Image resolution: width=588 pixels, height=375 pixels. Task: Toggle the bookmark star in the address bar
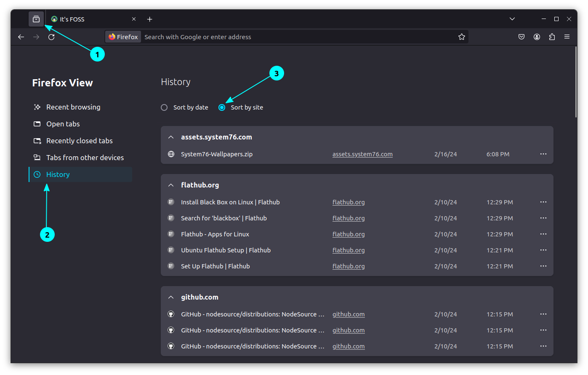point(462,37)
